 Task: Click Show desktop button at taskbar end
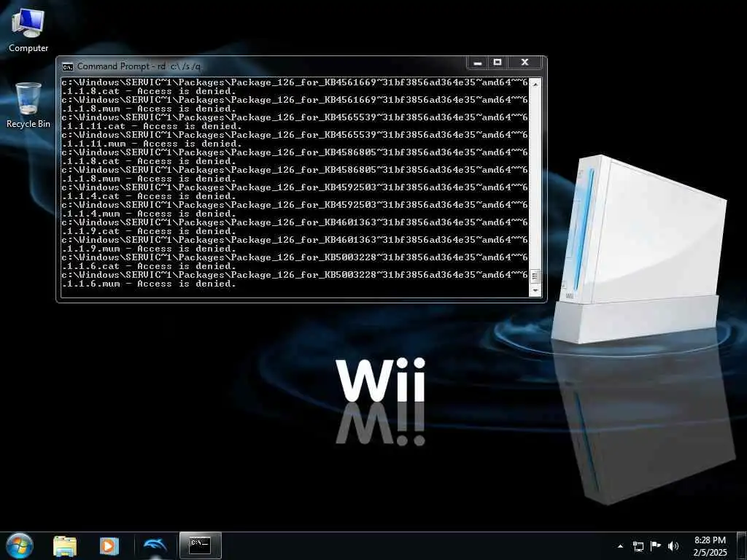click(743, 545)
